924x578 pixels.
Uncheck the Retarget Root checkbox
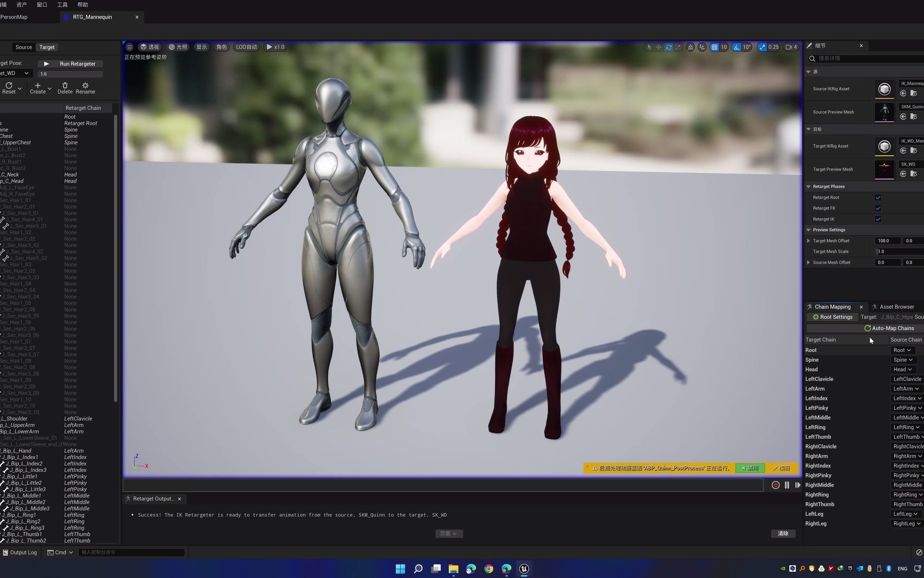(878, 197)
